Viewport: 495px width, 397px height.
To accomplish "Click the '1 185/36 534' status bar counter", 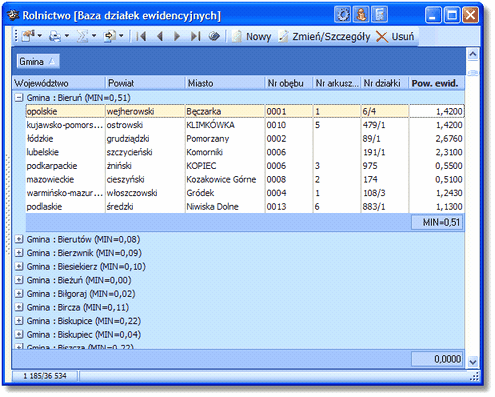I will click(x=45, y=376).
